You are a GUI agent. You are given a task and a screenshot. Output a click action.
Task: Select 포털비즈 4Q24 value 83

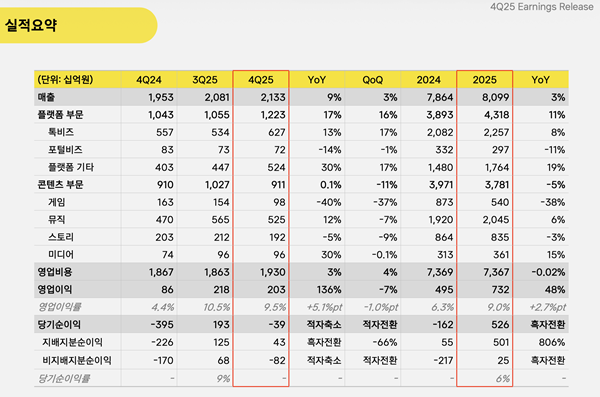(167, 150)
